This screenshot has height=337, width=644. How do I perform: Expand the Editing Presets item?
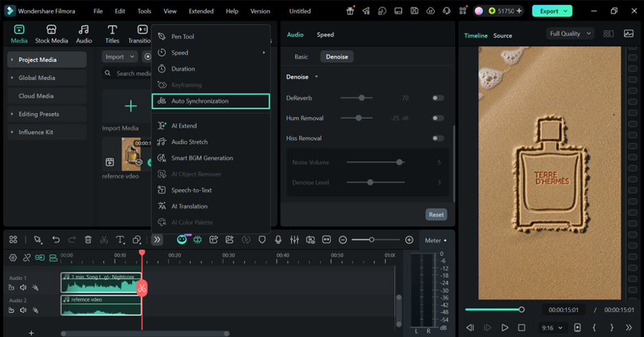click(x=12, y=113)
